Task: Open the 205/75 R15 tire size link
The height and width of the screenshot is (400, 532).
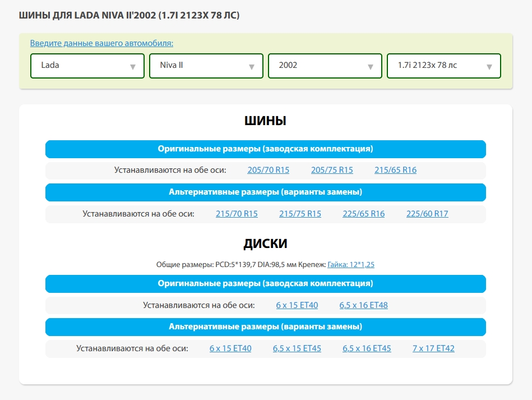Action: tap(332, 170)
